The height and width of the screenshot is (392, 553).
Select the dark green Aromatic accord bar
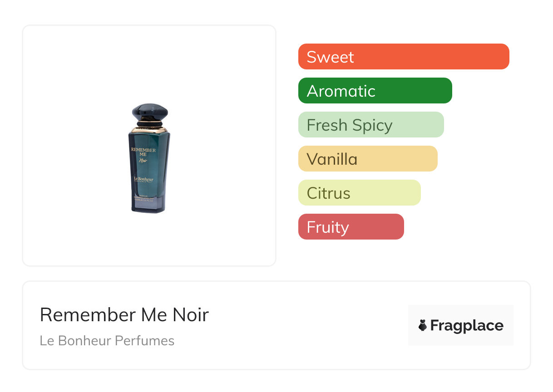pyautogui.click(x=375, y=91)
